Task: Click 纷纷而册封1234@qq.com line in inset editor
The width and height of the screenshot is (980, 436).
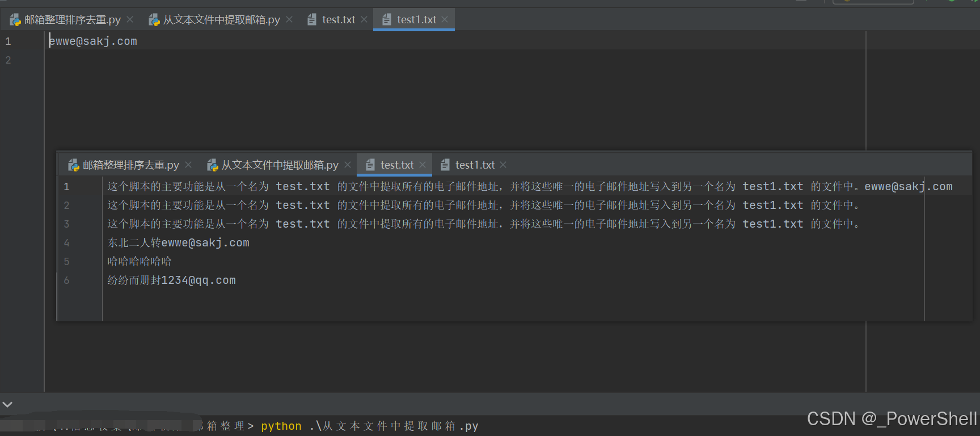Action: point(172,280)
